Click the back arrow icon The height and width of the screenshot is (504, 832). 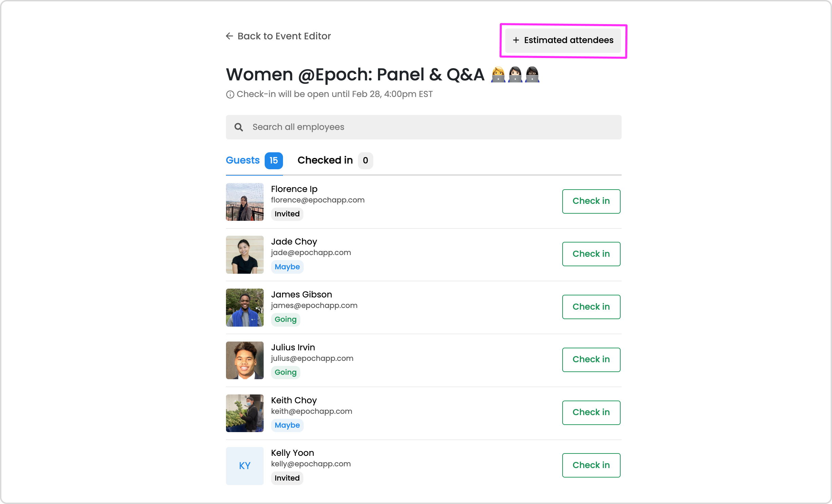229,36
